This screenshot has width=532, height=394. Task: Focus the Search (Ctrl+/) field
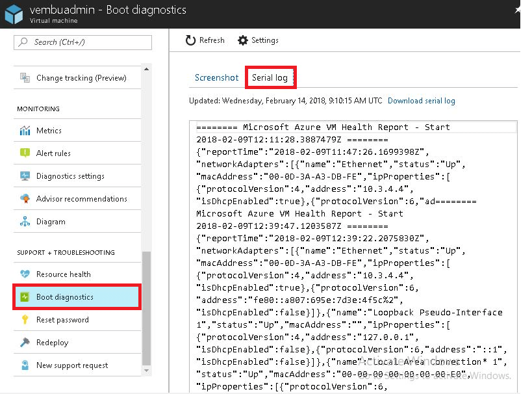pyautogui.click(x=82, y=42)
